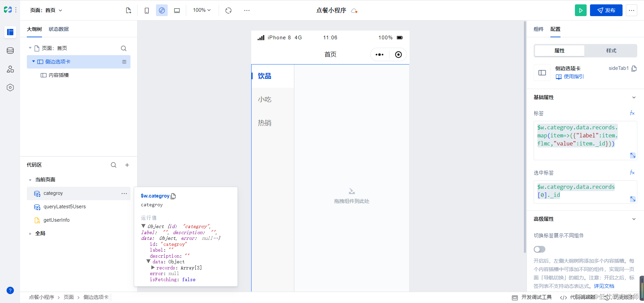Switch to the 组件 tab
644x303 pixels.
point(539,29)
